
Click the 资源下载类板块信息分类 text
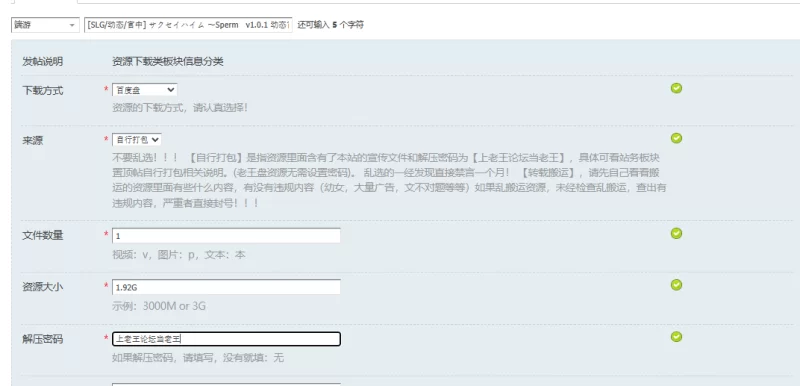point(168,62)
